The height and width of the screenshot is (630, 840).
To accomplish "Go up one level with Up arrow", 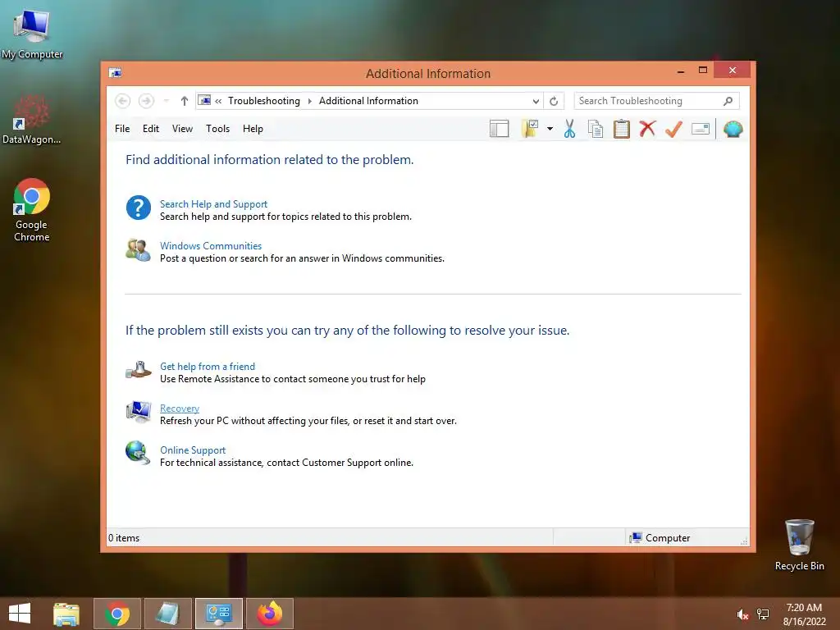I will pyautogui.click(x=185, y=101).
